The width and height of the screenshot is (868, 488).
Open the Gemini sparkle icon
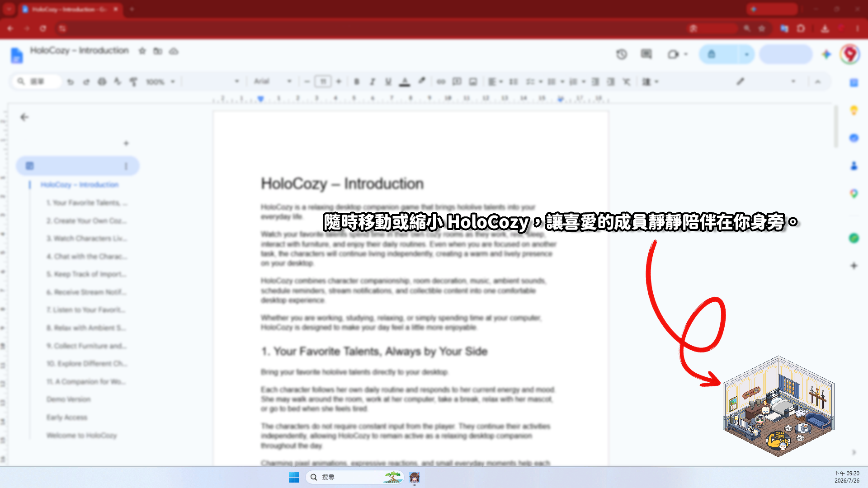[x=826, y=54]
